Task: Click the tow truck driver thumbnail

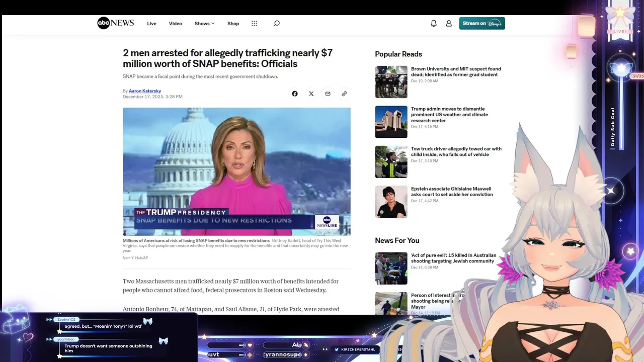Action: [391, 162]
